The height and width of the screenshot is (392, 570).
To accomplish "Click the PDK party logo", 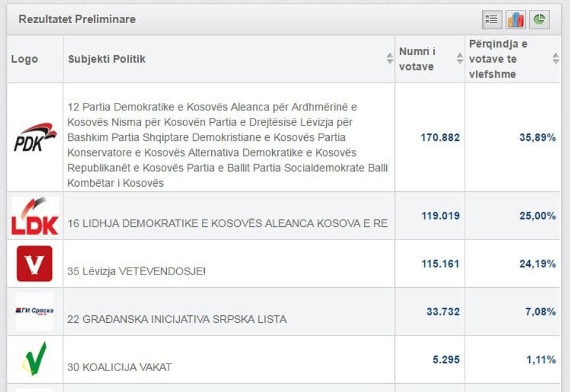I will [x=35, y=137].
